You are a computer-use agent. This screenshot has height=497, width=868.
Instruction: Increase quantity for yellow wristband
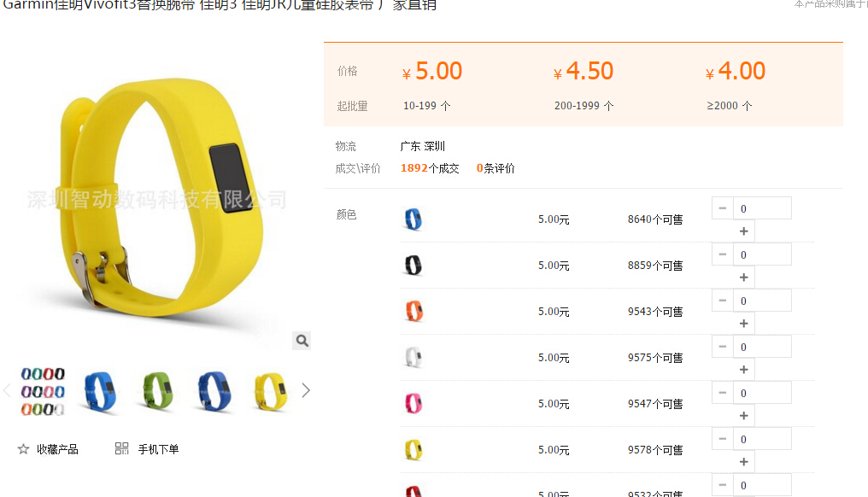click(x=744, y=462)
